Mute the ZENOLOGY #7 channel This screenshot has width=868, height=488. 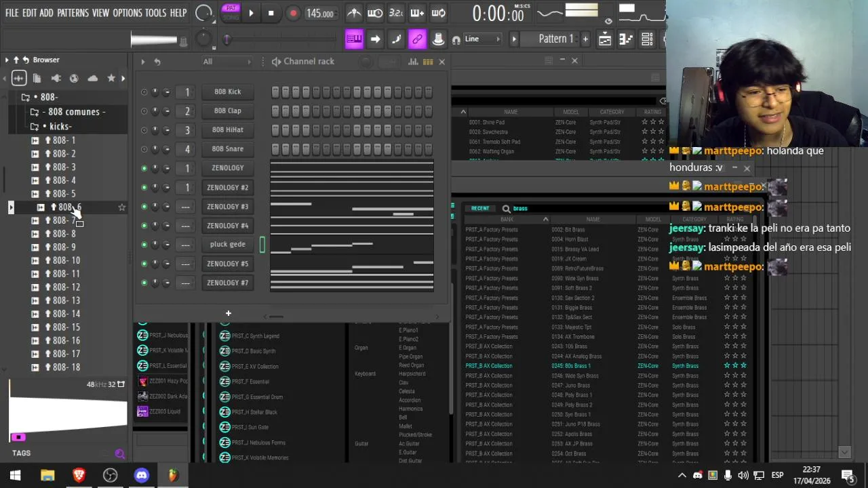point(144,283)
